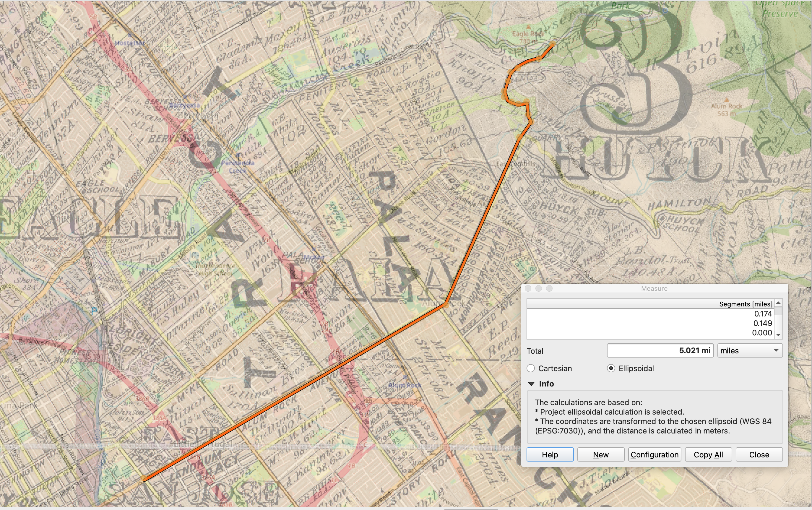This screenshot has width=812, height=510.
Task: Click the Total distance field
Action: [660, 351]
